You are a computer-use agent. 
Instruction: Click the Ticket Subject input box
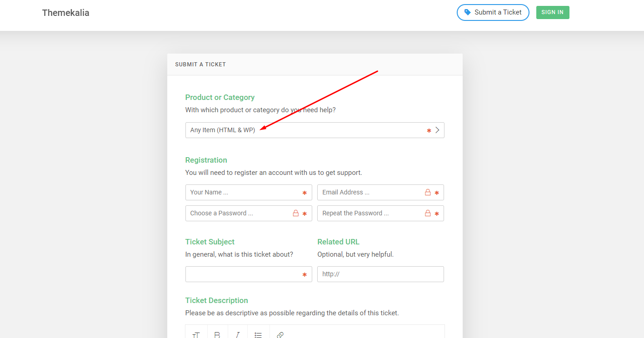point(249,274)
